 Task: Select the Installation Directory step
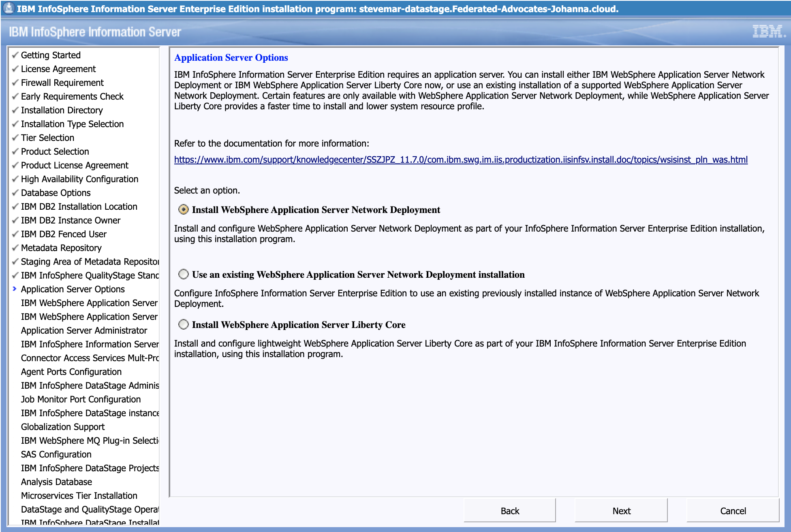(x=62, y=110)
